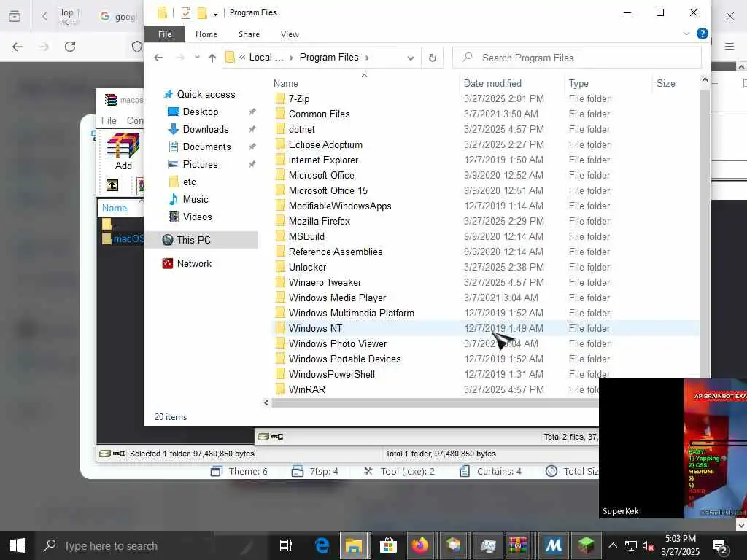Go to Downloads in navigation pane
The width and height of the screenshot is (747, 560).
[205, 129]
